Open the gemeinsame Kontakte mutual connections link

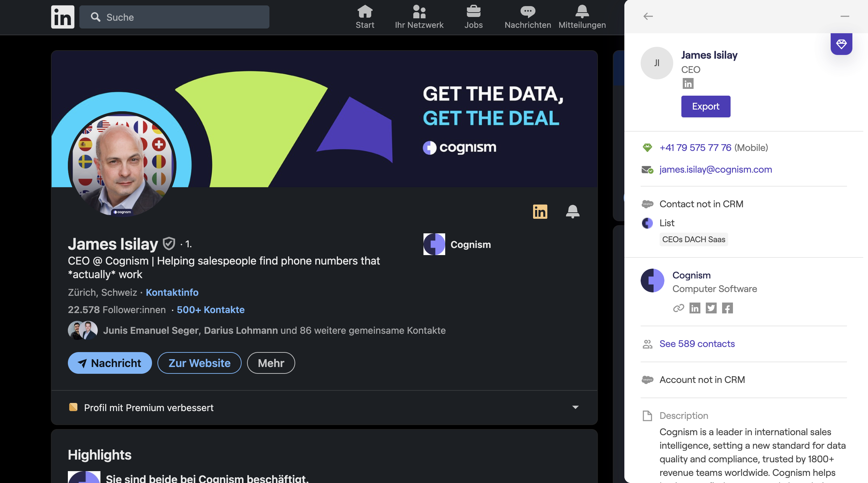[x=274, y=330]
